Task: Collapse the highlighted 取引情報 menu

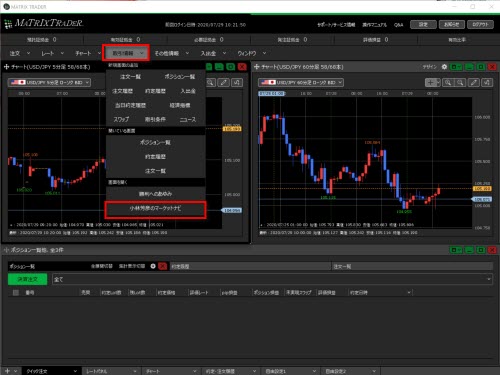Action: click(126, 53)
